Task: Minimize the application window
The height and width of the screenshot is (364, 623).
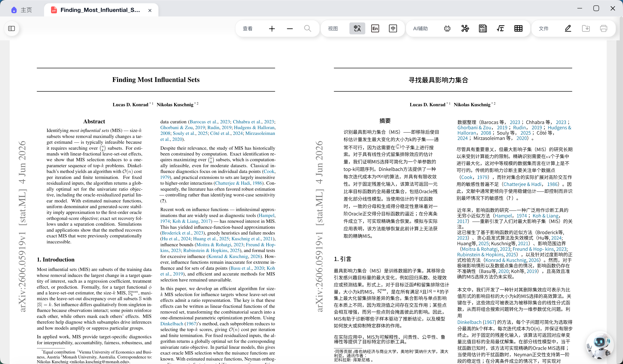Action: (580, 8)
